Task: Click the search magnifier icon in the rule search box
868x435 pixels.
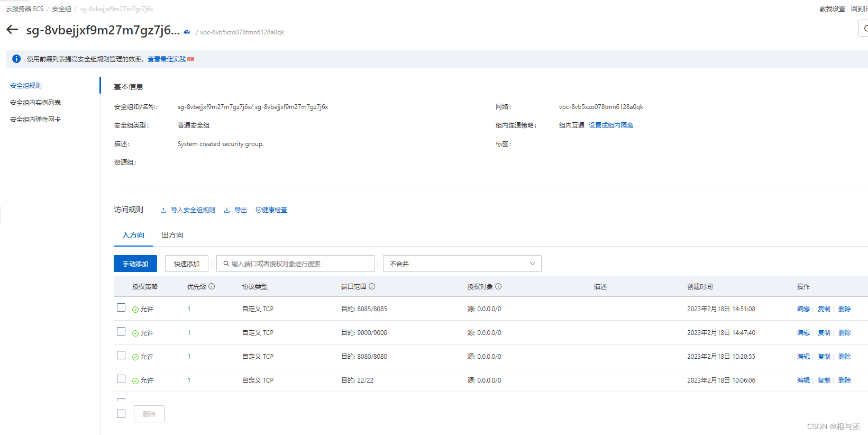Action: point(226,264)
